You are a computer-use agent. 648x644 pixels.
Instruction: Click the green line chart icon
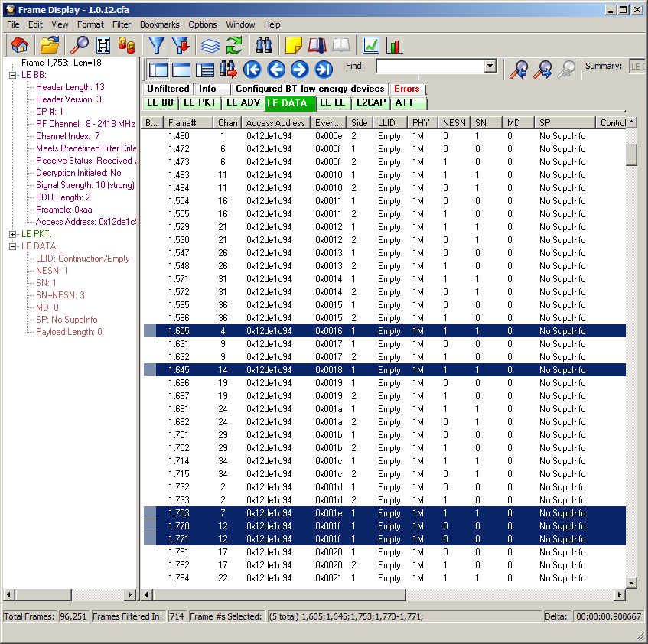tap(371, 45)
